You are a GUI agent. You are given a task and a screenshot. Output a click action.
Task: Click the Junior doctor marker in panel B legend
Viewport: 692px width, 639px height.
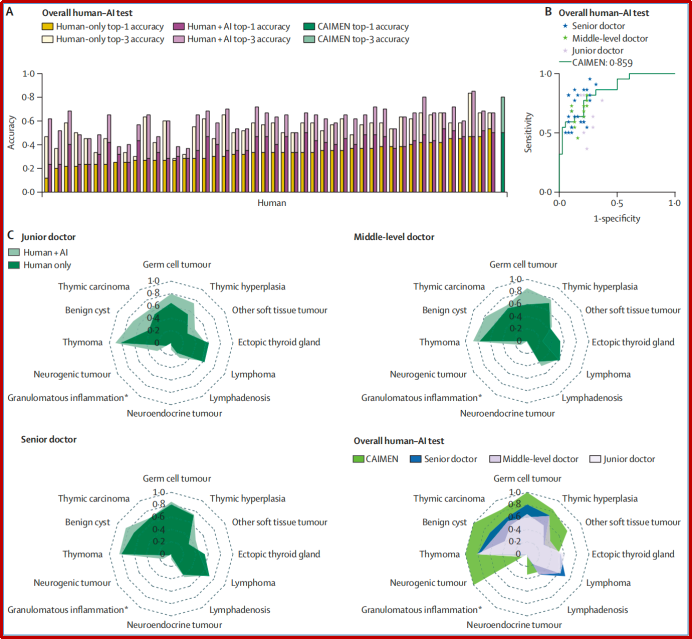click(x=567, y=51)
